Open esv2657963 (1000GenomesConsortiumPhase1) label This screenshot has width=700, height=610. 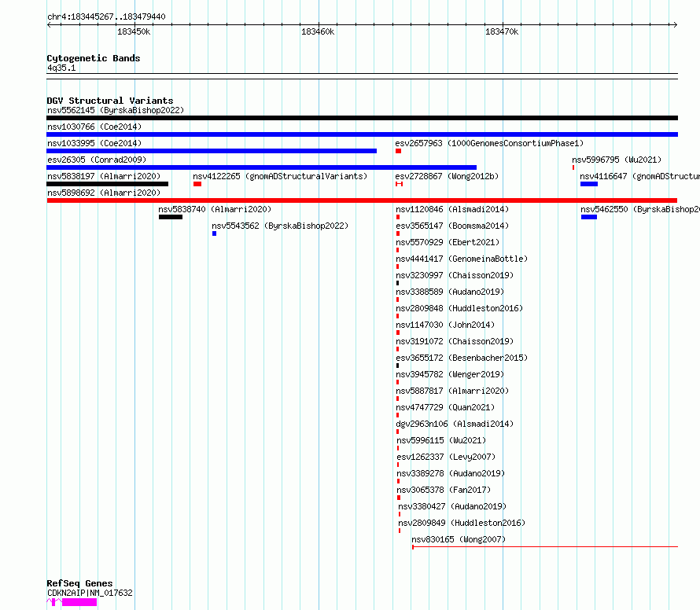pyautogui.click(x=489, y=143)
